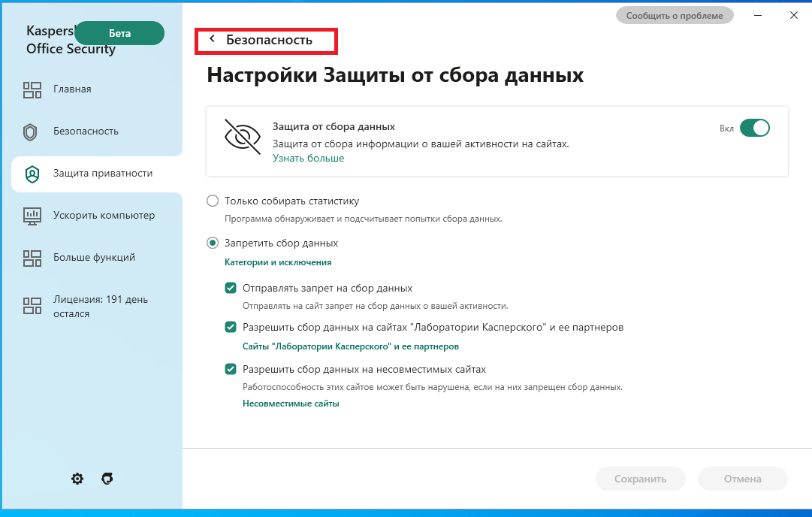
Task: Click Office Security product title
Action: (71, 49)
